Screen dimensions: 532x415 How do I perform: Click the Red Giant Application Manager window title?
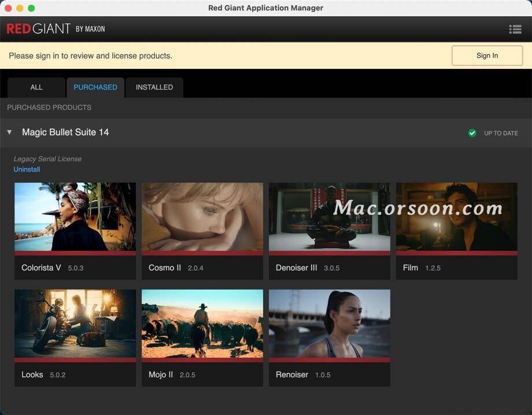[265, 8]
